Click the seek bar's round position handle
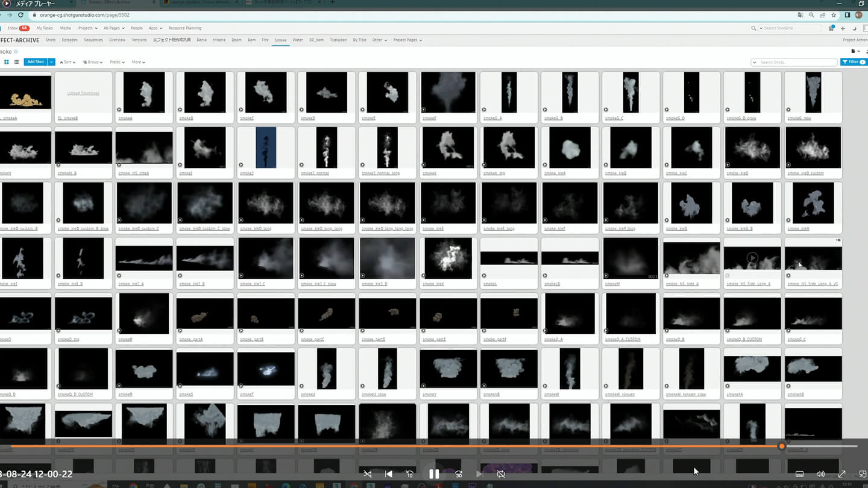 click(x=782, y=446)
